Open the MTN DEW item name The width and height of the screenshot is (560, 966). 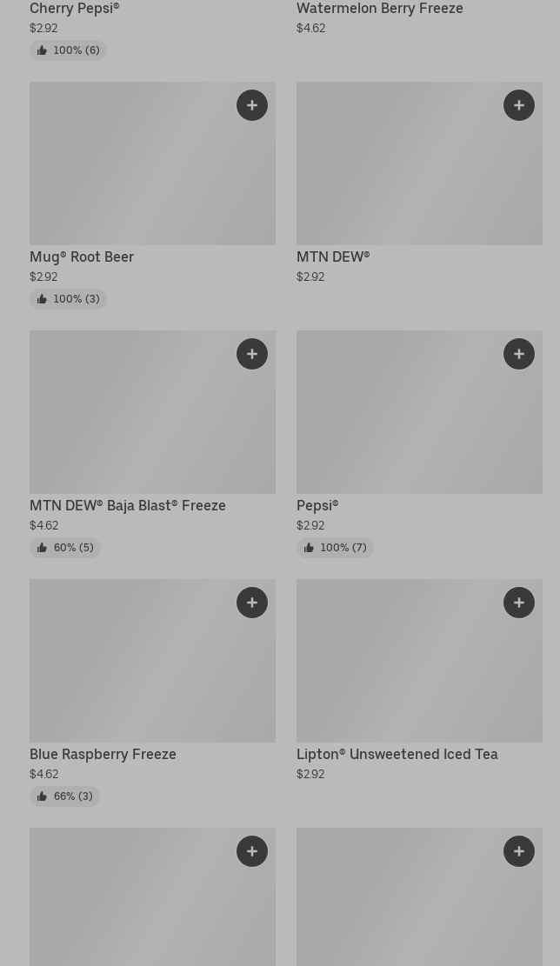(333, 257)
